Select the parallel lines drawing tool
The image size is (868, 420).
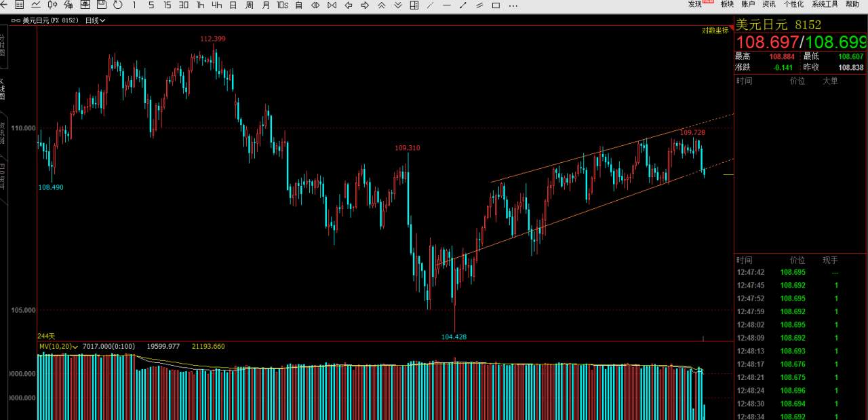click(x=479, y=5)
